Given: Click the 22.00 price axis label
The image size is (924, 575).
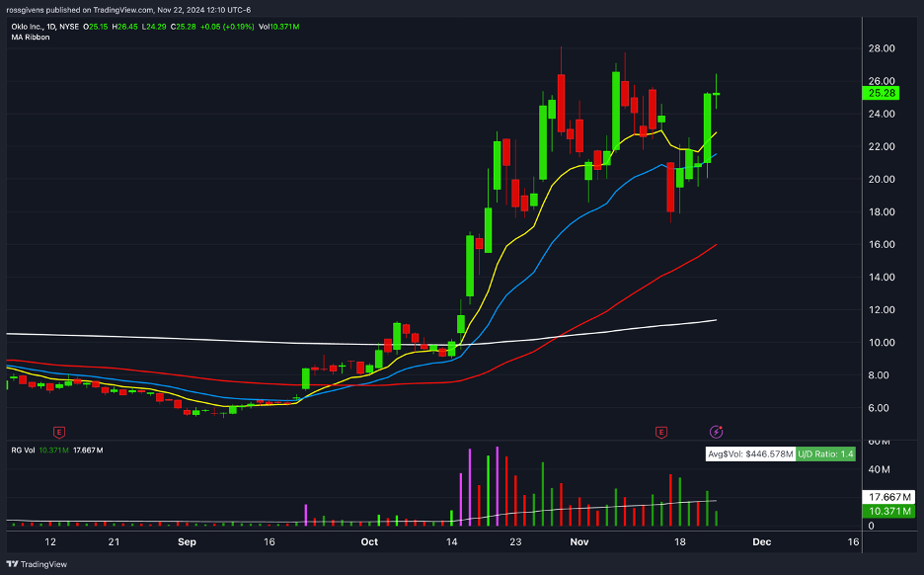Looking at the screenshot, I should [882, 147].
